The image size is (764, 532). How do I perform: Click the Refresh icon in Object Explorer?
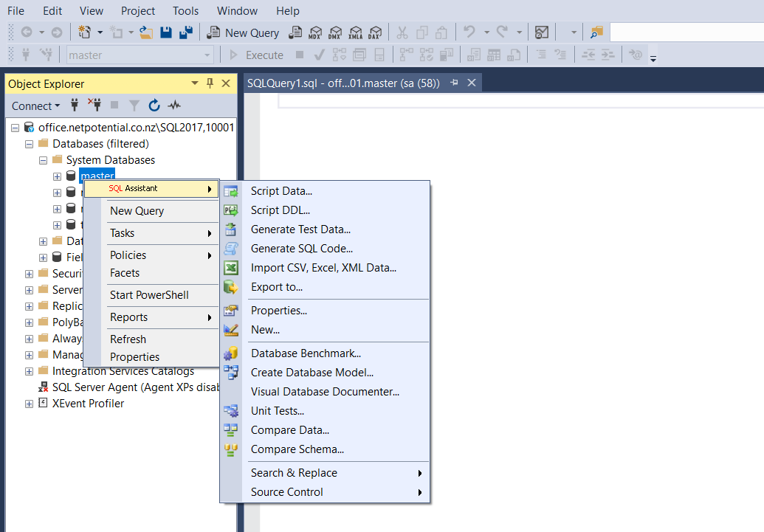pyautogui.click(x=154, y=106)
